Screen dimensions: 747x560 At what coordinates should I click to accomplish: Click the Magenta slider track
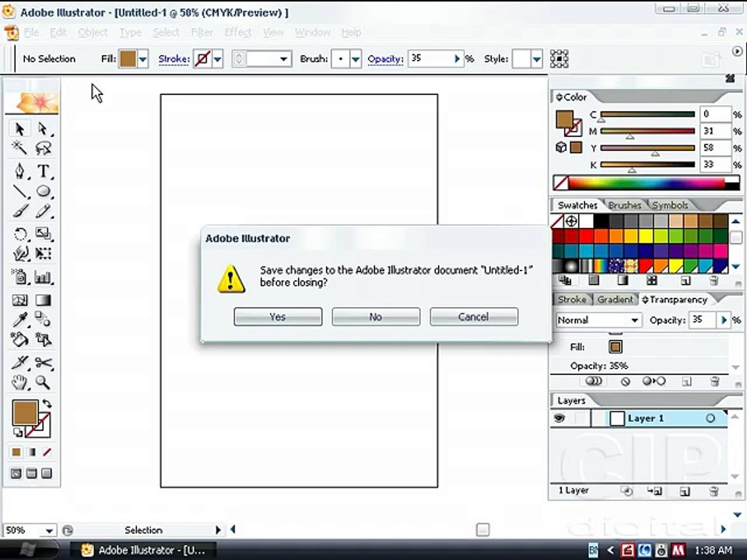(647, 131)
